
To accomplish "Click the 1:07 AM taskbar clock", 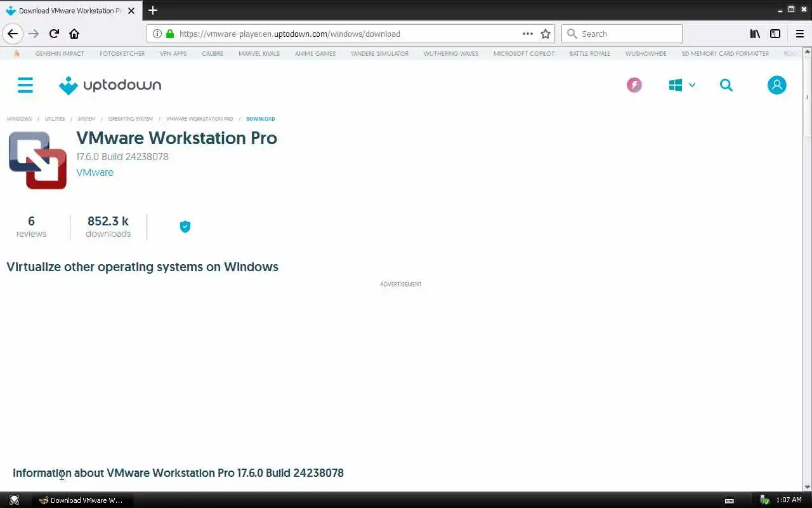I will (789, 500).
